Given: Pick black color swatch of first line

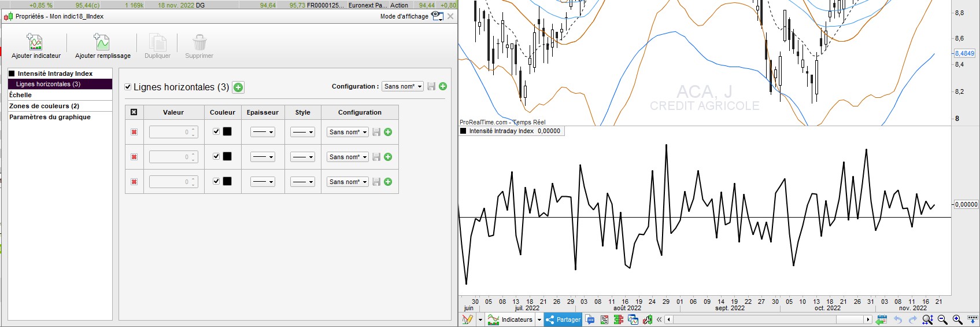Looking at the screenshot, I should (x=227, y=131).
